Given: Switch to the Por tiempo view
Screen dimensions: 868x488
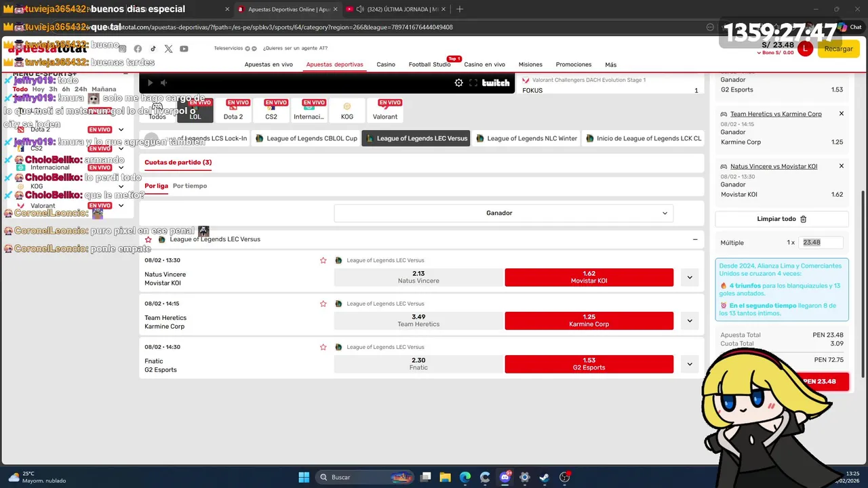Looking at the screenshot, I should pos(190,186).
